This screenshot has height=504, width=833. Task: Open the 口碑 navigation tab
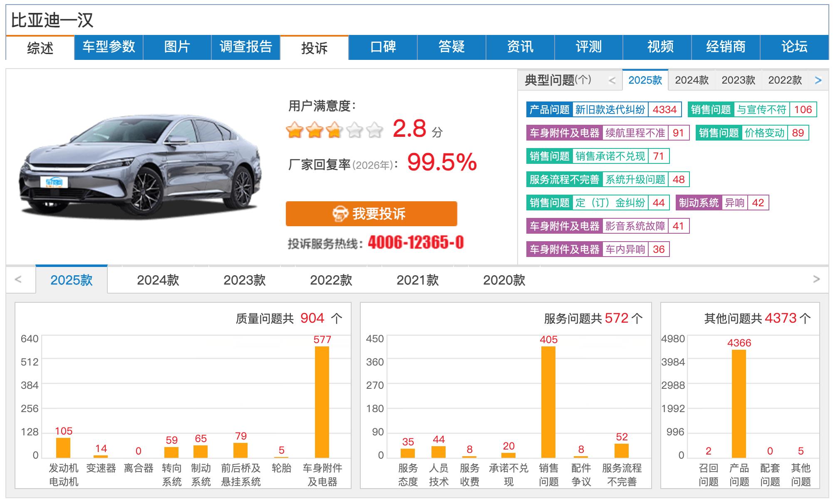click(383, 47)
